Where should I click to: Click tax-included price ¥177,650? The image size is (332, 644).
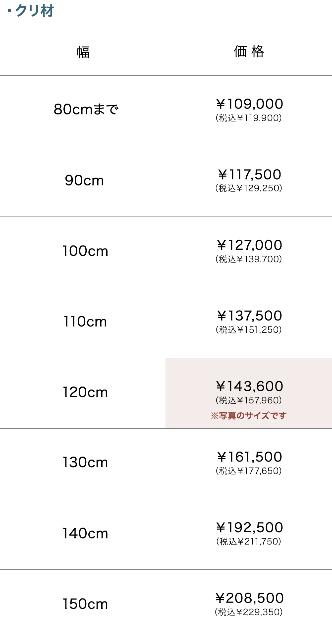point(249,471)
